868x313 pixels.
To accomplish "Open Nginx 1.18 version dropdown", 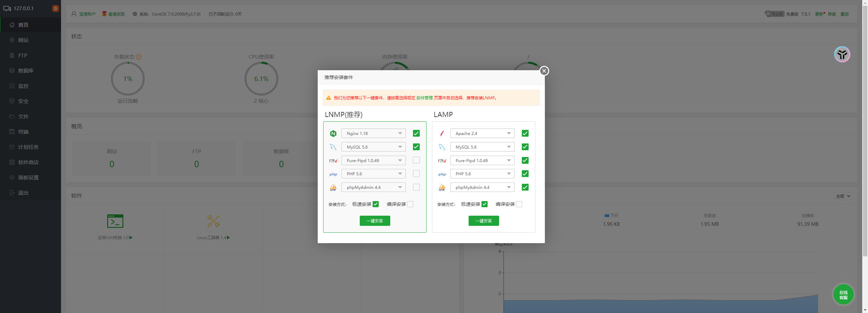I will (x=373, y=134).
